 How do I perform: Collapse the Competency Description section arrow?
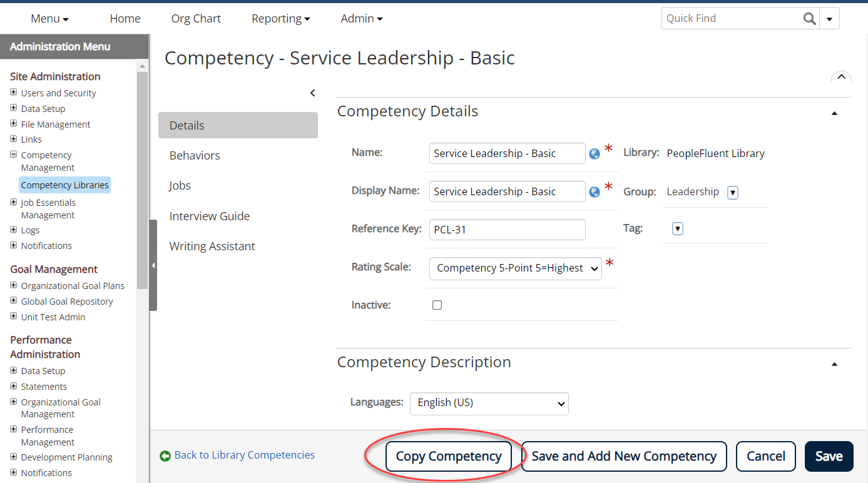pyautogui.click(x=834, y=363)
